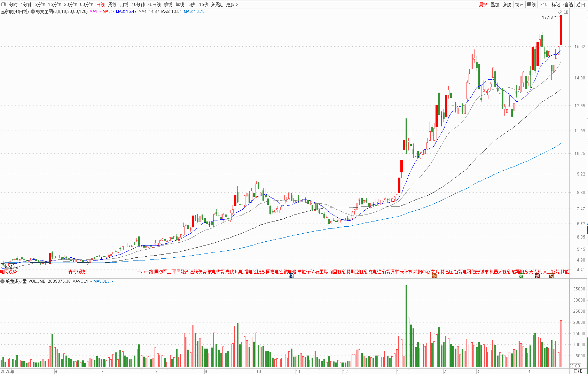Click the diamond marker icon near 17.18

pyautogui.click(x=559, y=11)
